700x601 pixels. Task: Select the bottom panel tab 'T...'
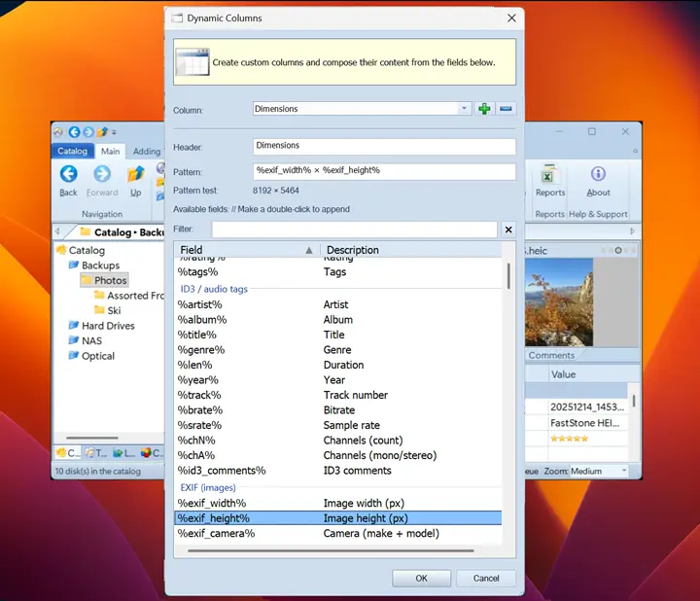pyautogui.click(x=96, y=453)
